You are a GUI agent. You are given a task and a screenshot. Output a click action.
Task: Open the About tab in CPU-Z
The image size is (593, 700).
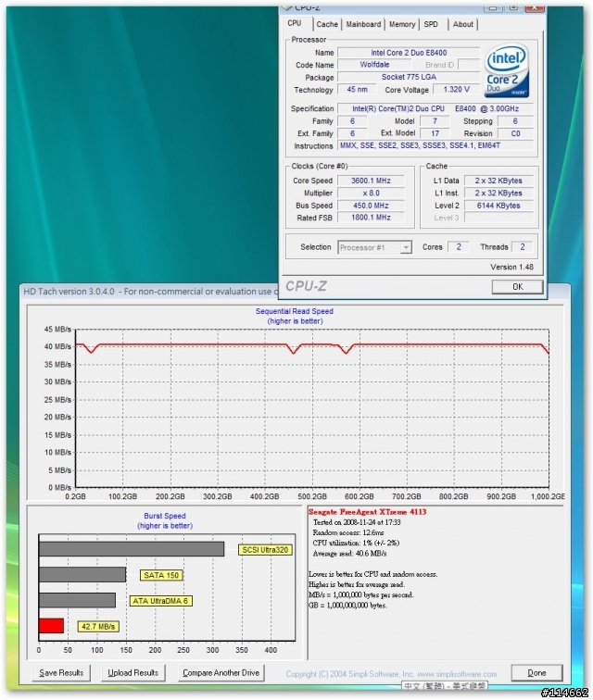pyautogui.click(x=463, y=25)
